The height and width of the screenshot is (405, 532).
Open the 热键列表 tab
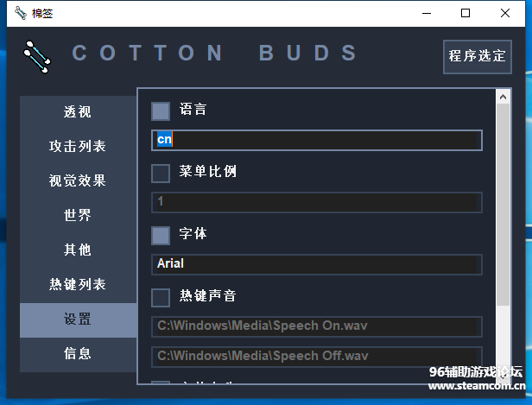[78, 285]
